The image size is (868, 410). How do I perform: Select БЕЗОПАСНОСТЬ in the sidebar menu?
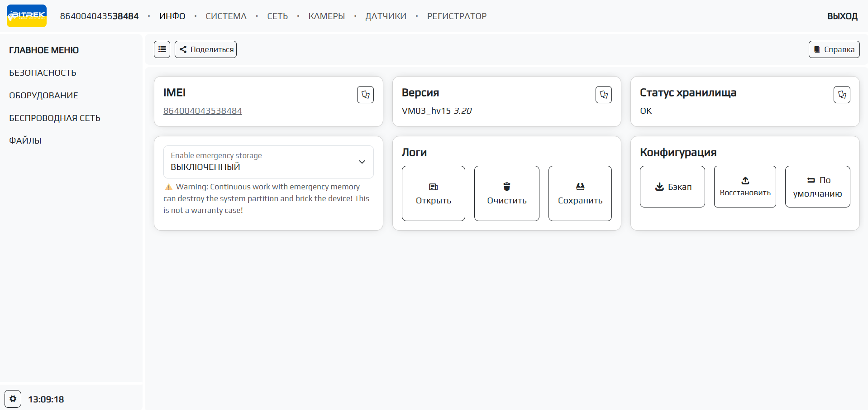pos(43,73)
